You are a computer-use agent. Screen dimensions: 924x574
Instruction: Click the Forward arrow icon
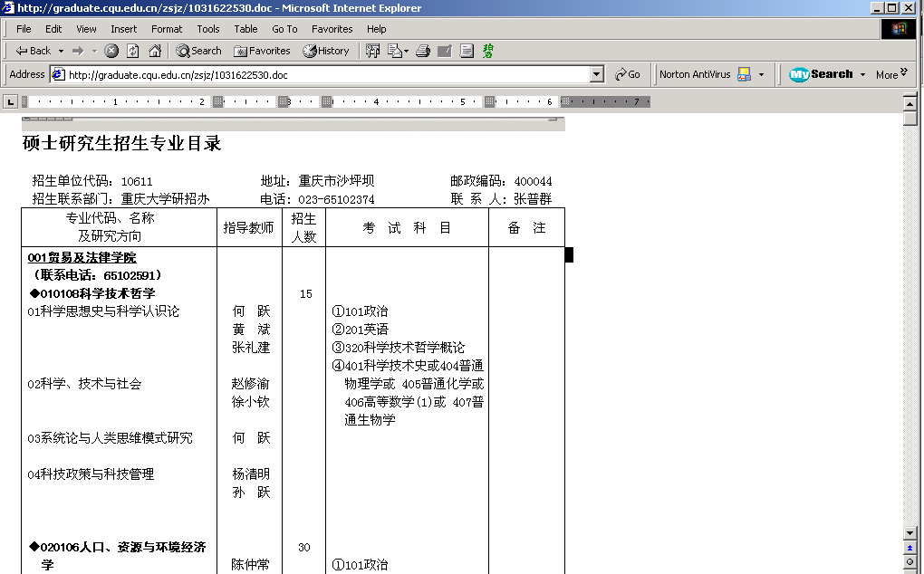(x=78, y=51)
